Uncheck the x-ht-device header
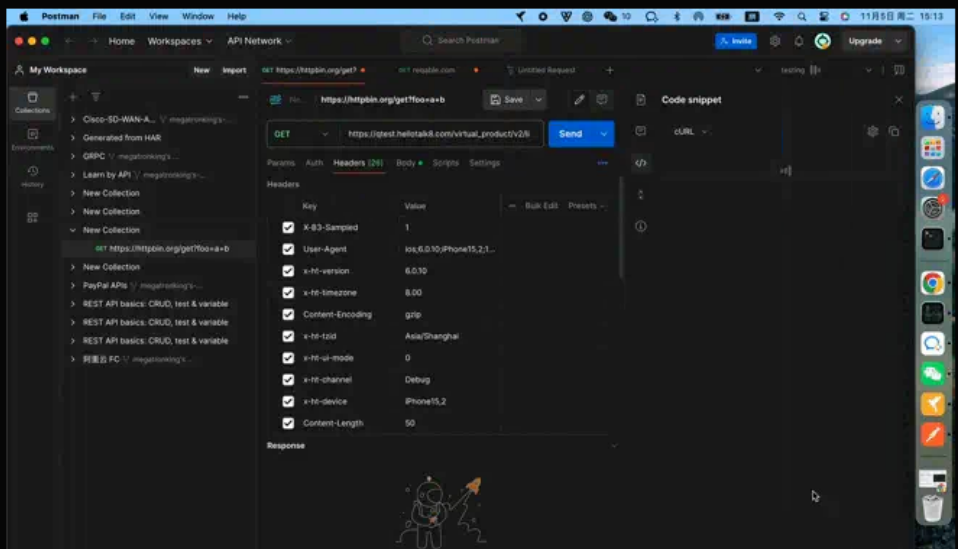 (x=288, y=401)
